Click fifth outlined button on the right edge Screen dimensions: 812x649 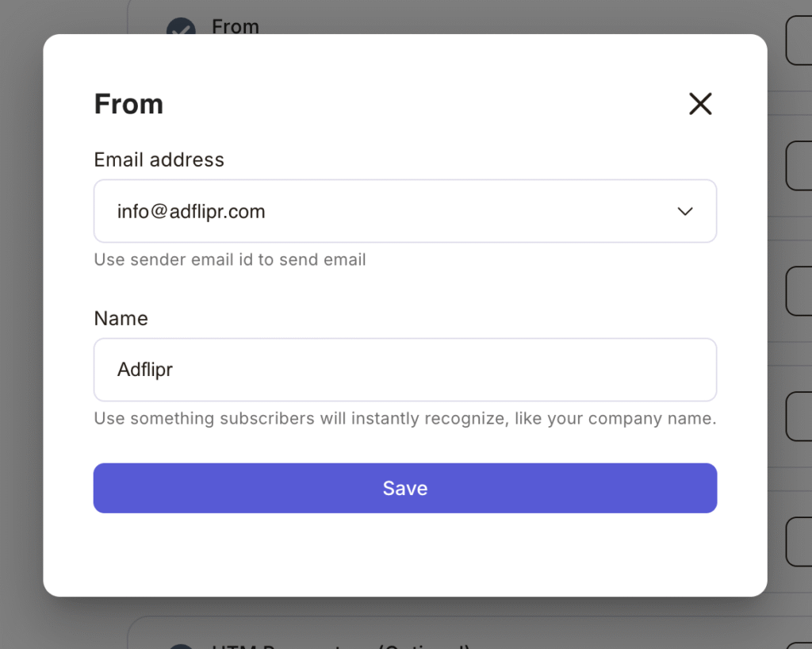tap(798, 542)
